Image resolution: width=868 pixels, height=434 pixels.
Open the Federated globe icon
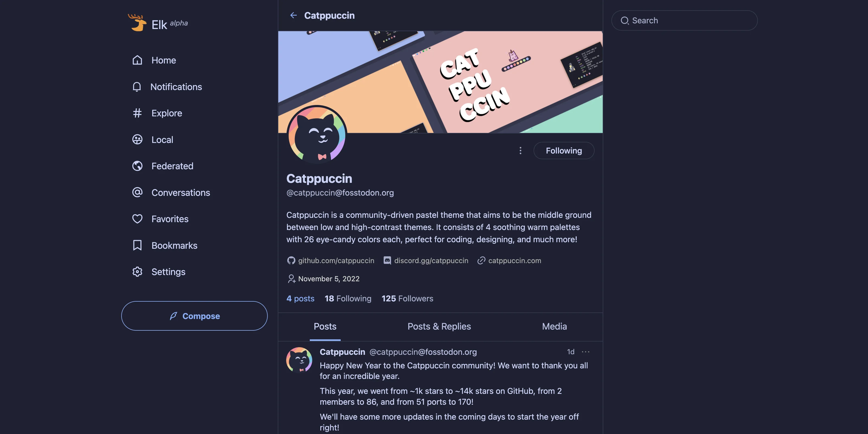(137, 166)
